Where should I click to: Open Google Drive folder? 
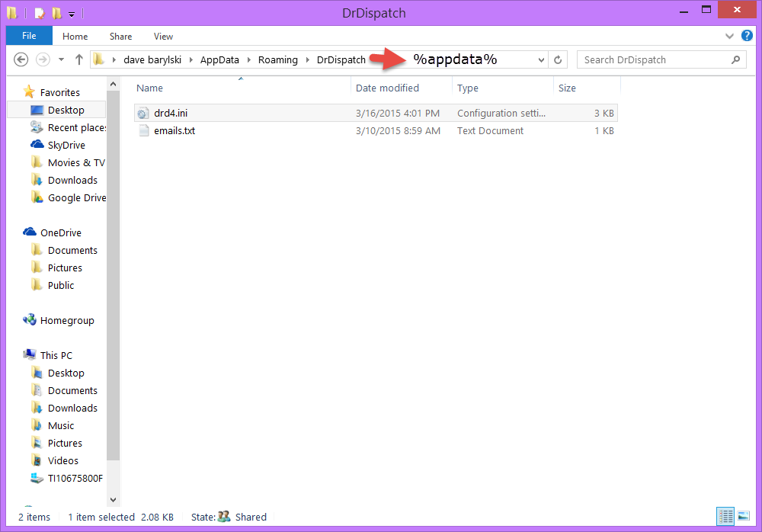(77, 197)
